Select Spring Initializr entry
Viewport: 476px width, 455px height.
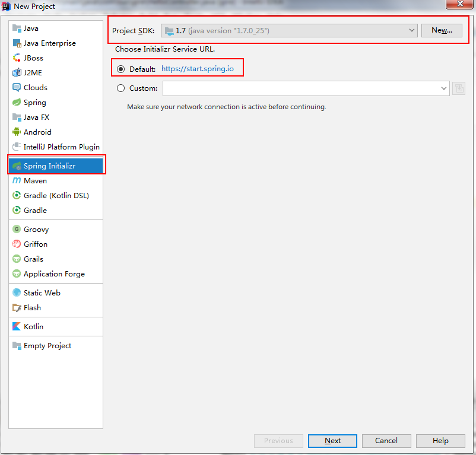56,166
